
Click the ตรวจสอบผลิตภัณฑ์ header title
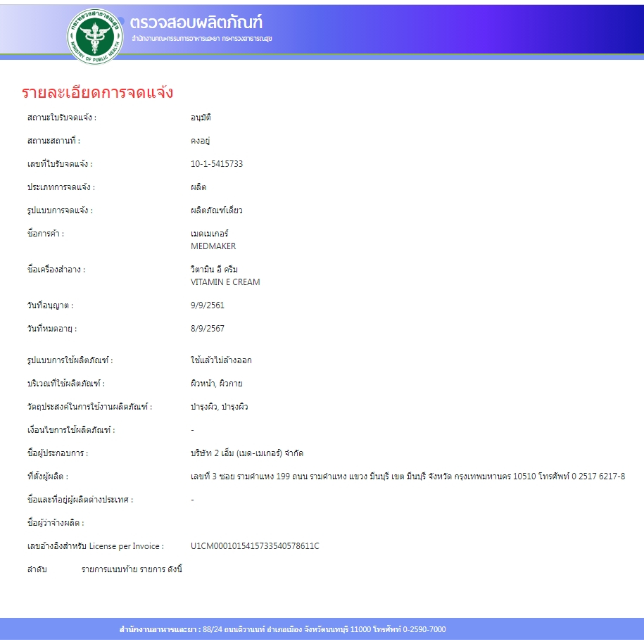196,21
